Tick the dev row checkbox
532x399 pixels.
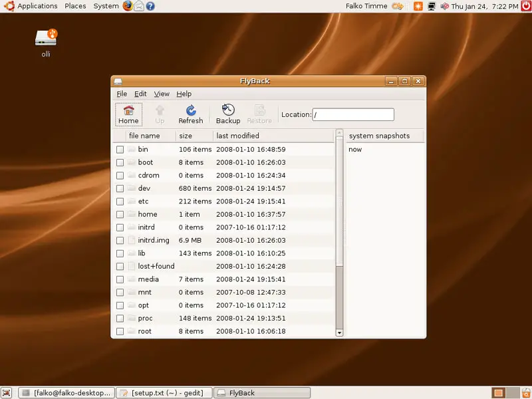pyautogui.click(x=120, y=188)
